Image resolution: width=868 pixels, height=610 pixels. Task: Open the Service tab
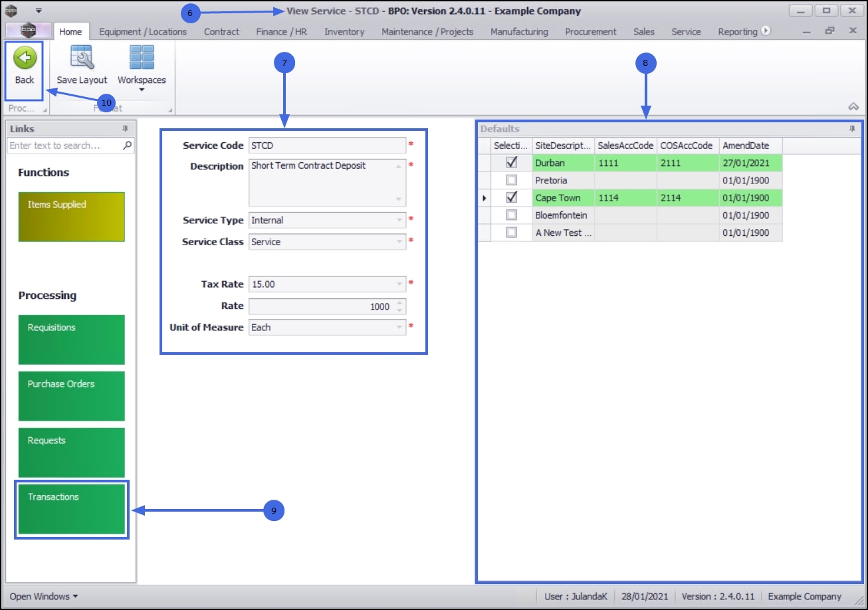[x=686, y=31]
